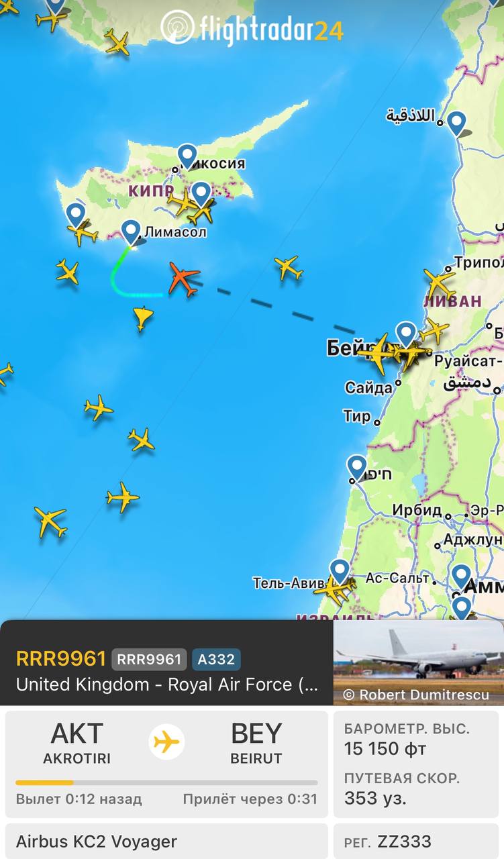Tap the A332 aircraft type badge
This screenshot has height=859, width=504.
click(x=216, y=659)
